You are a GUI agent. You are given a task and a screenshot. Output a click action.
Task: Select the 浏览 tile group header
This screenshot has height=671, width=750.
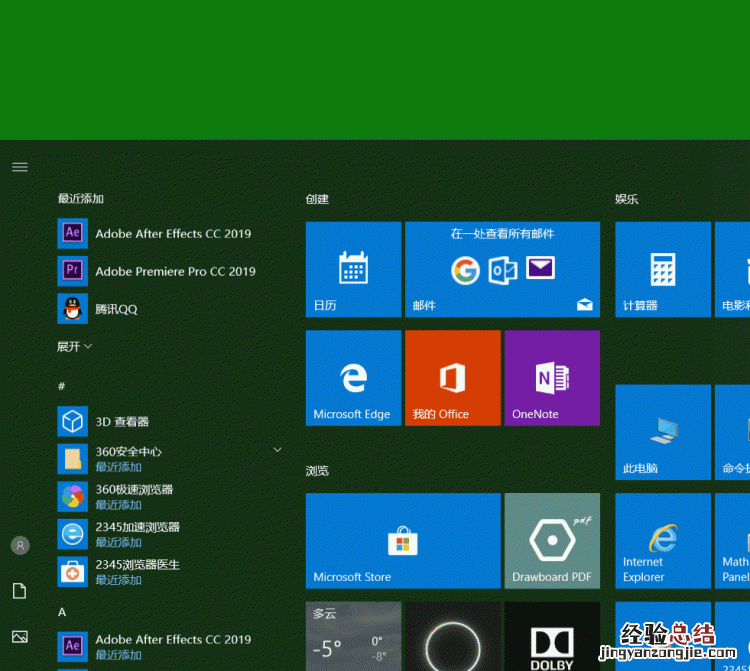tap(317, 470)
